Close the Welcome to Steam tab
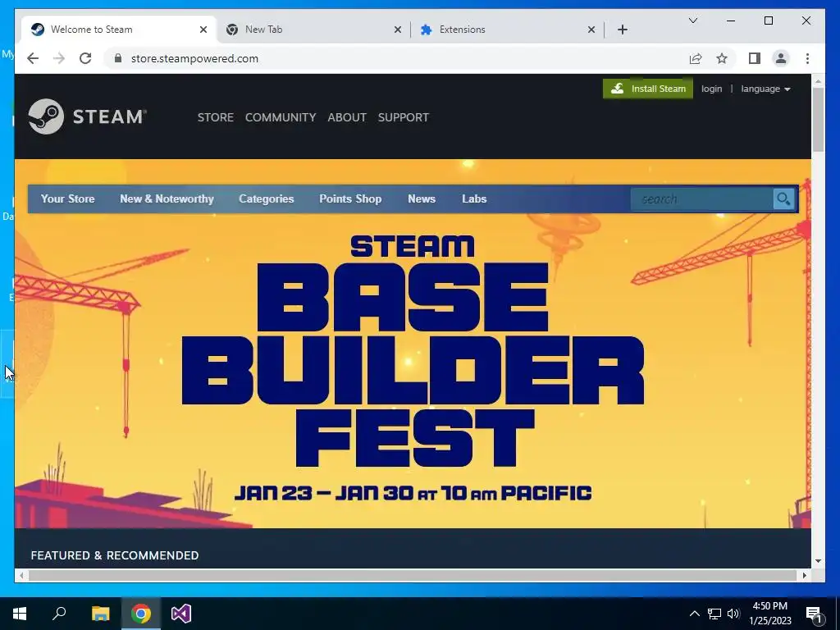This screenshot has height=630, width=840. (203, 30)
